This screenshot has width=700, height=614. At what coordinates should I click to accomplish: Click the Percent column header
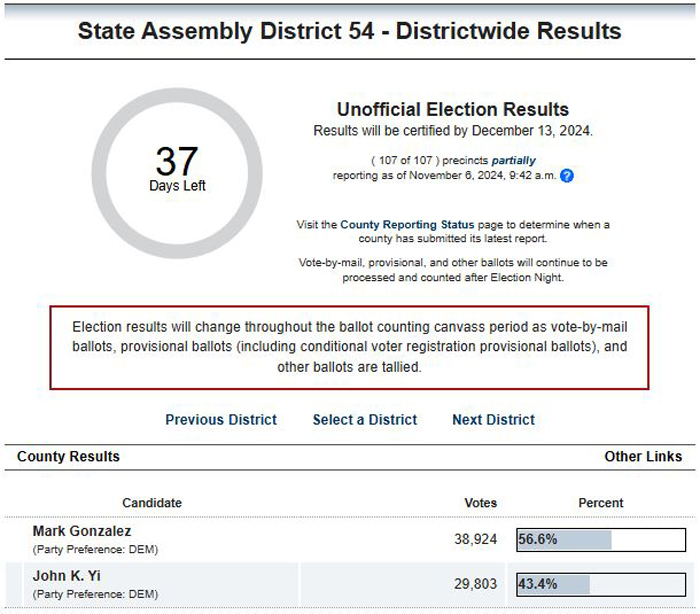pyautogui.click(x=600, y=503)
